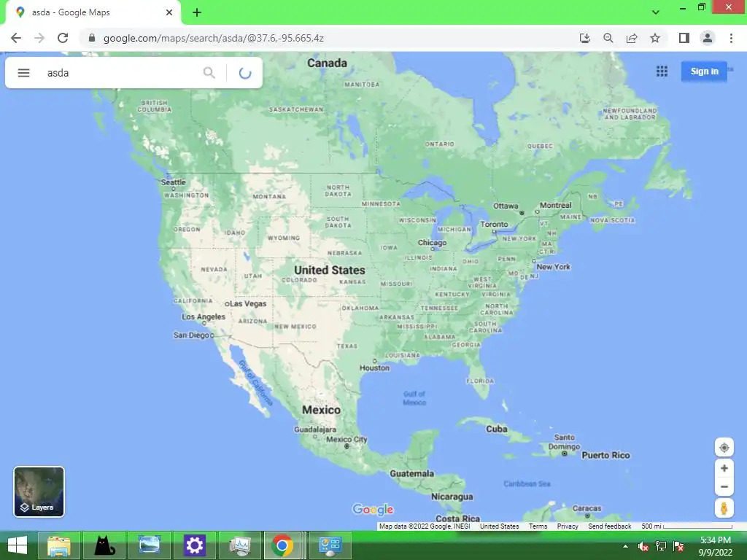Open the Google Maps hamburger menu
747x560 pixels.
click(x=24, y=73)
